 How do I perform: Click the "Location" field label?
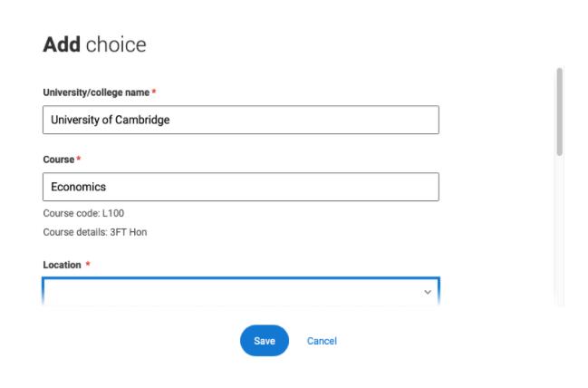[x=62, y=265]
